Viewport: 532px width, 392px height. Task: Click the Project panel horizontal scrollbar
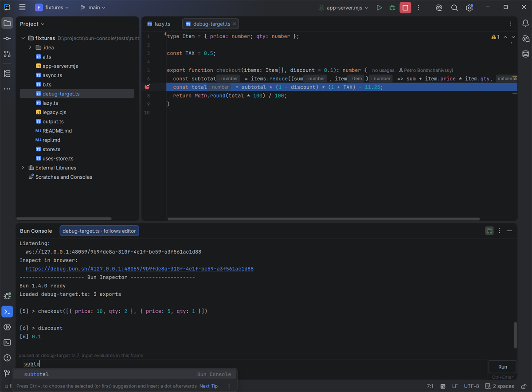click(x=64, y=219)
